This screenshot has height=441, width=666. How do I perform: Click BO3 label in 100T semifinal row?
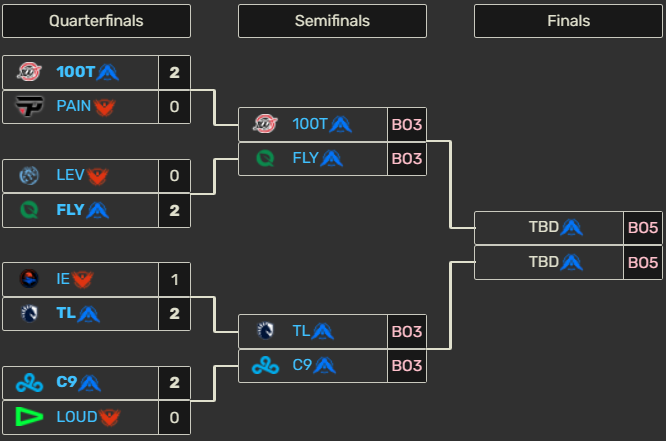point(406,125)
